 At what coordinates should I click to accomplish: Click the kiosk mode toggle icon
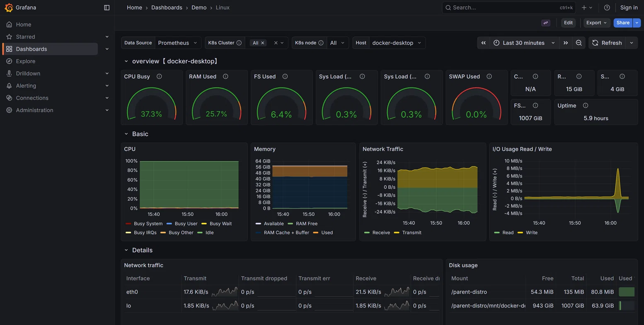point(546,23)
